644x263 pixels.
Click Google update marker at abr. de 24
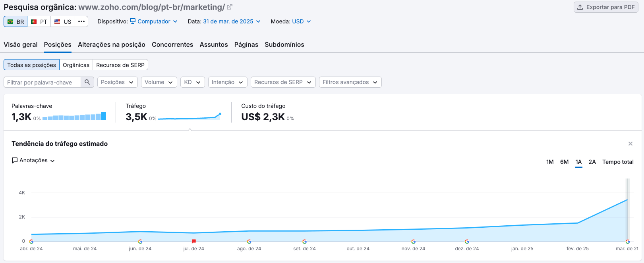coord(31,242)
